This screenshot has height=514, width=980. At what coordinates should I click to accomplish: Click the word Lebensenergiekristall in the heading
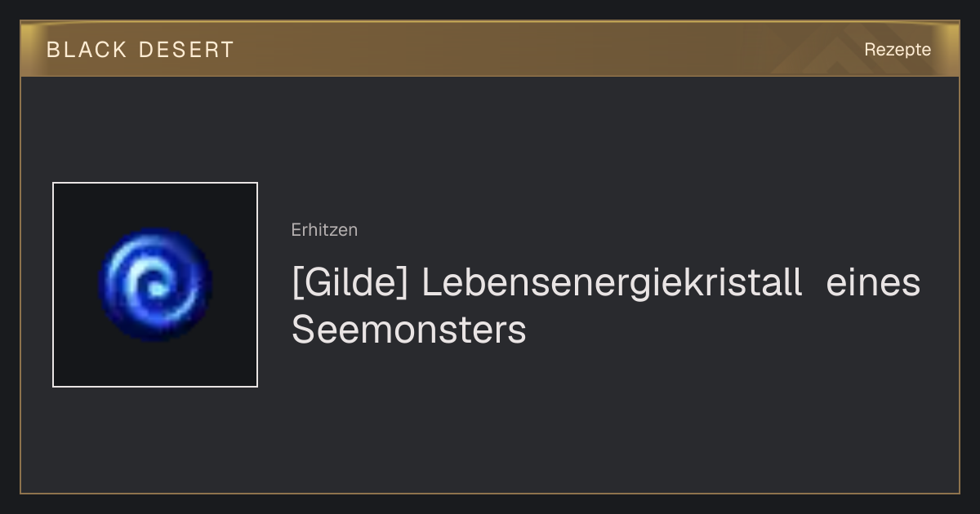612,284
